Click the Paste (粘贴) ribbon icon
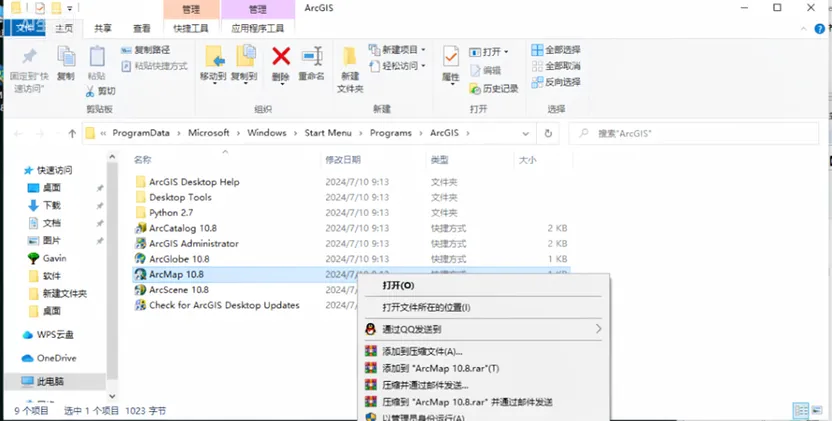The height and width of the screenshot is (421, 832). click(x=97, y=57)
